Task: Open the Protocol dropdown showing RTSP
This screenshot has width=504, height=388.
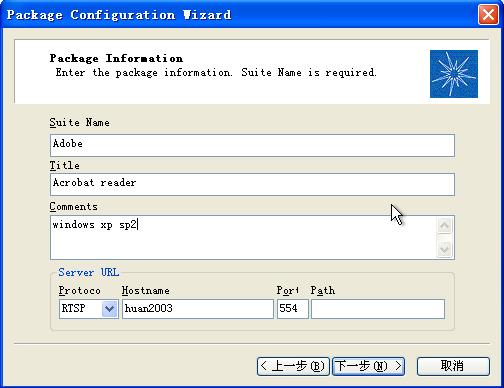Action: [x=89, y=309]
